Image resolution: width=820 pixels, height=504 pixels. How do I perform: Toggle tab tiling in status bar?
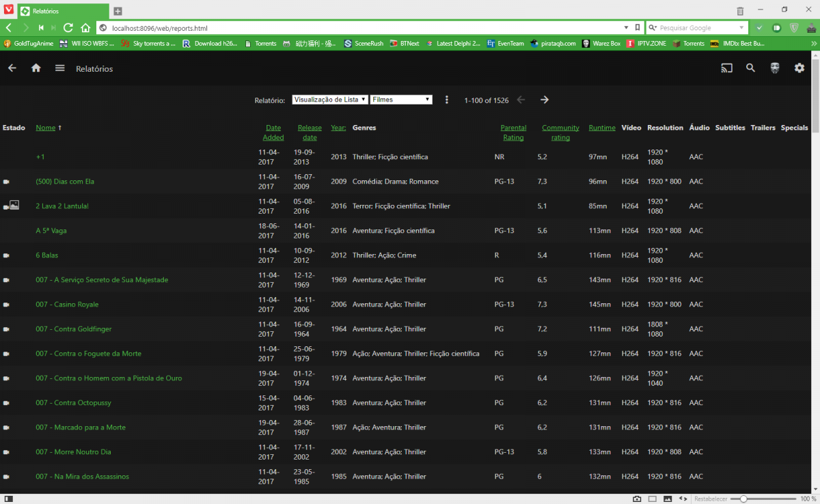point(653,499)
